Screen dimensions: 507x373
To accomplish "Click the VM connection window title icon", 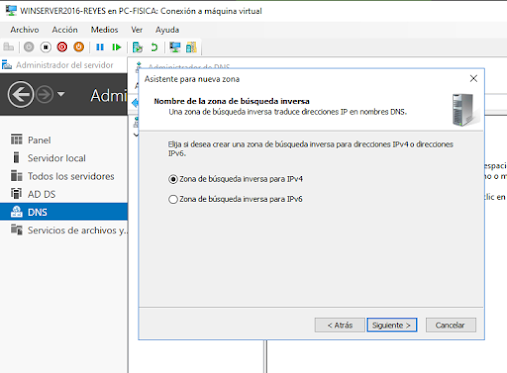I will (x=11, y=11).
